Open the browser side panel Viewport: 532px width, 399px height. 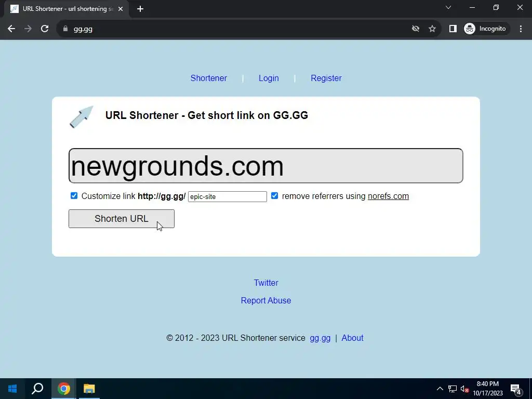tap(453, 29)
